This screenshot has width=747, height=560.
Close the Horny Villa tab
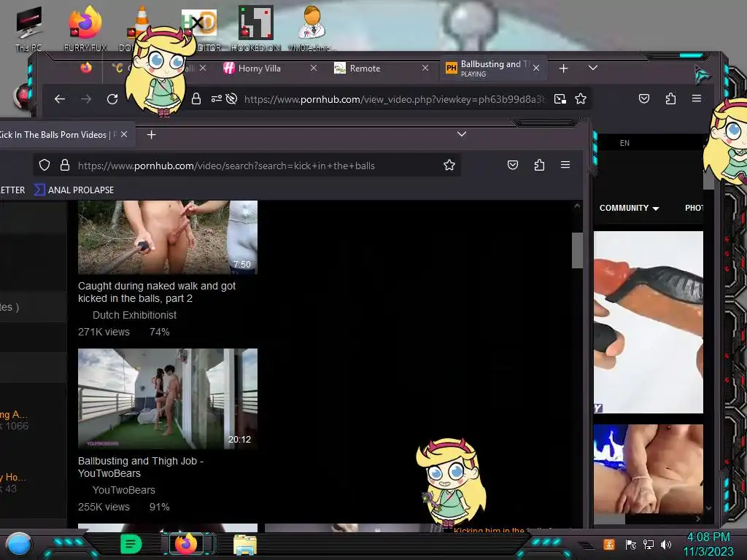(x=314, y=68)
